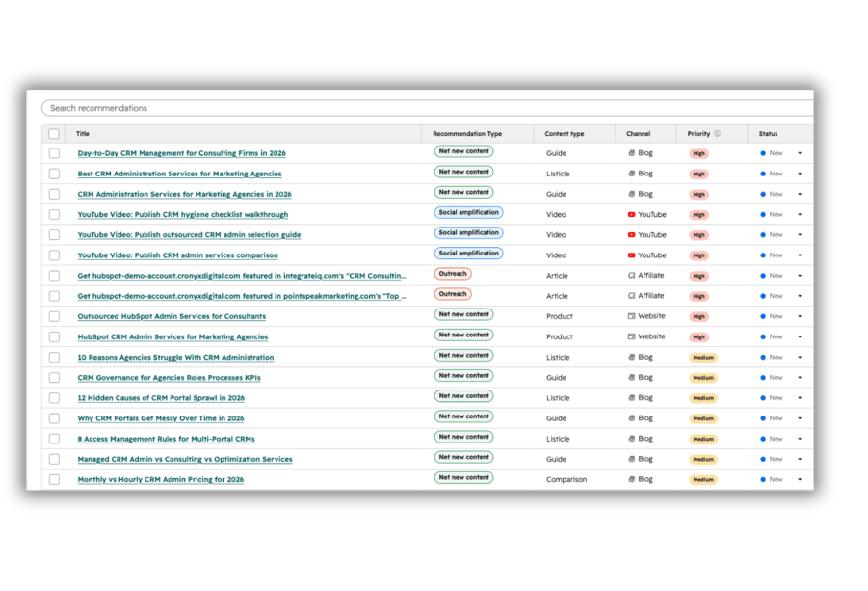Click the Blog icon in Why CRM Portals row
This screenshot has height=591, width=868.
[631, 418]
